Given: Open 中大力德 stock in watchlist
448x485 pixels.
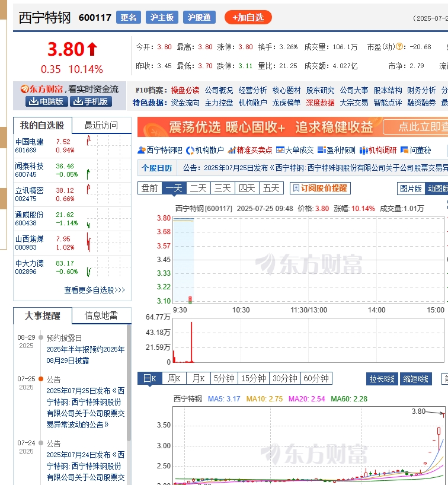Looking at the screenshot, I should tap(30, 263).
